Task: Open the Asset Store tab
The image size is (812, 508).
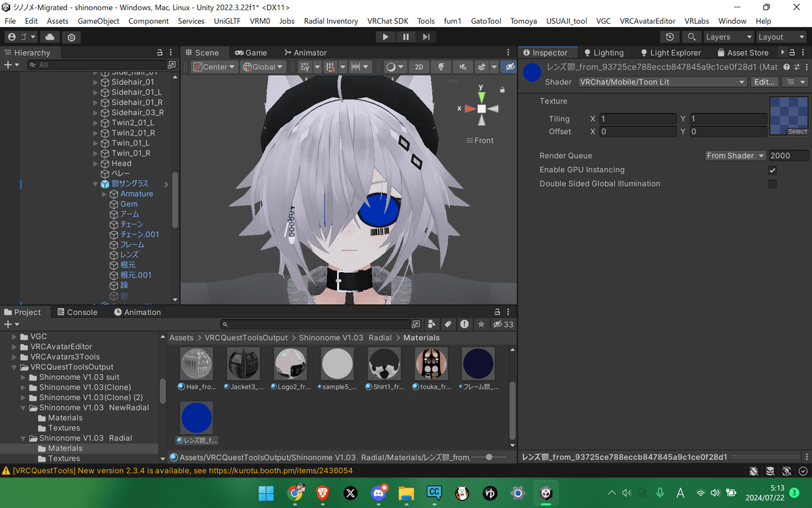Action: coord(742,53)
